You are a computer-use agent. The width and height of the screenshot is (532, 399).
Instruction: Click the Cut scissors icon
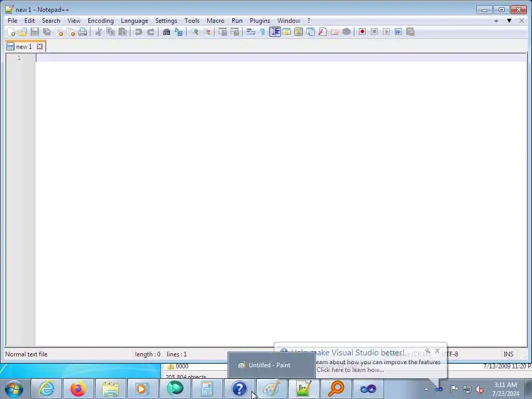(98, 32)
